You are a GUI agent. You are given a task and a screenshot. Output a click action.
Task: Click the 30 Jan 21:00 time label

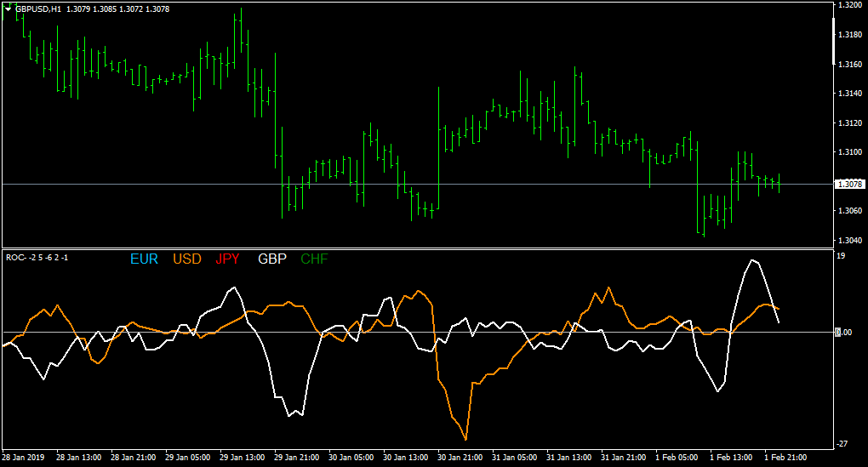click(460, 458)
